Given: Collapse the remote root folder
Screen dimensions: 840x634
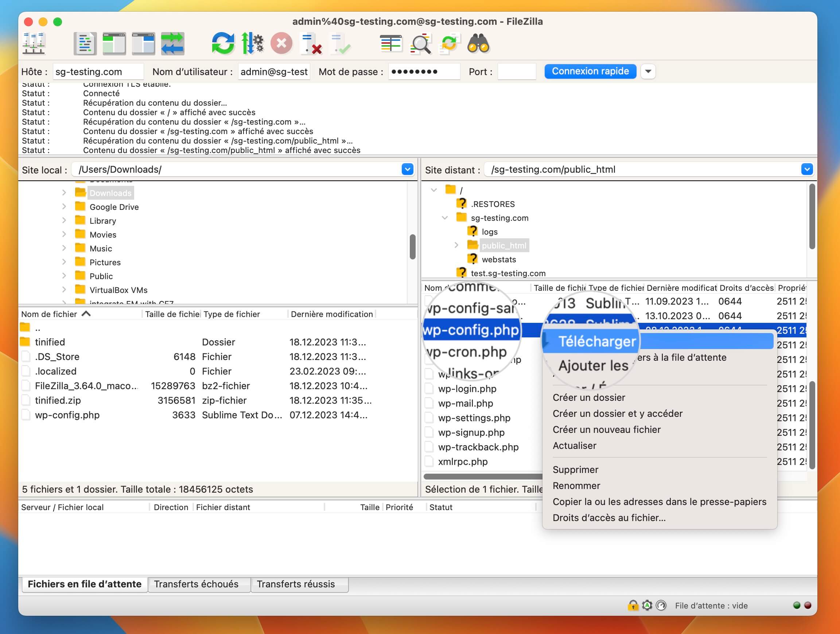Looking at the screenshot, I should (433, 190).
